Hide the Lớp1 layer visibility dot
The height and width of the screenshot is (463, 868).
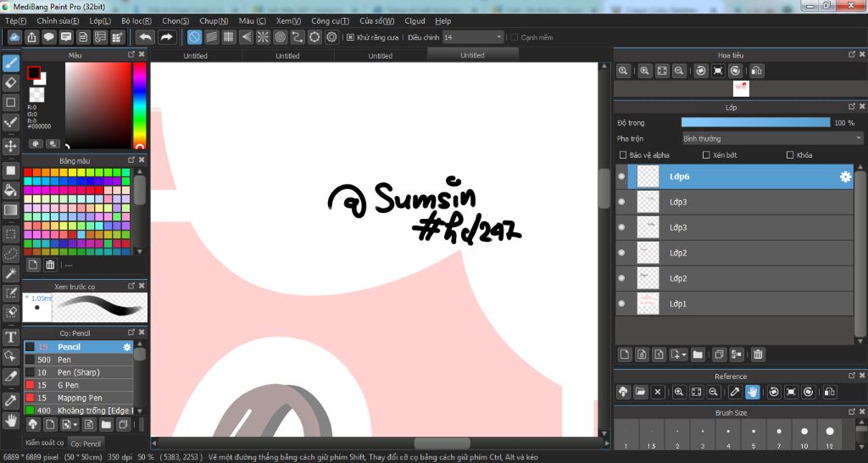point(621,304)
